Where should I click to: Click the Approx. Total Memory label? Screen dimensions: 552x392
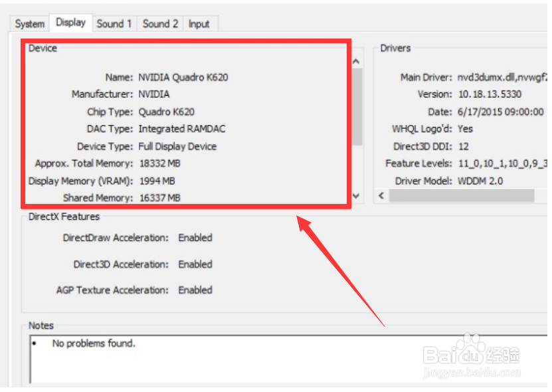pyautogui.click(x=84, y=163)
